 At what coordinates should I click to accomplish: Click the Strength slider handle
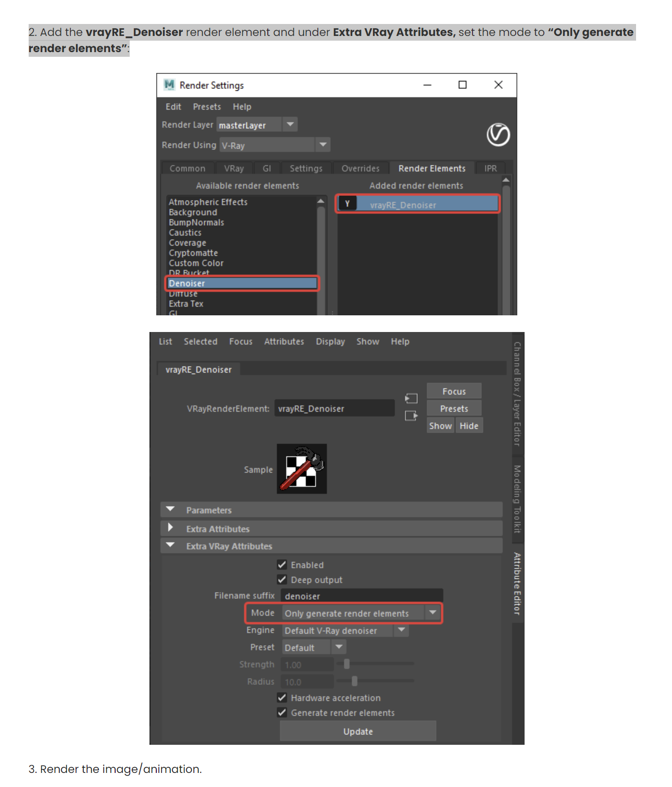coord(346,664)
